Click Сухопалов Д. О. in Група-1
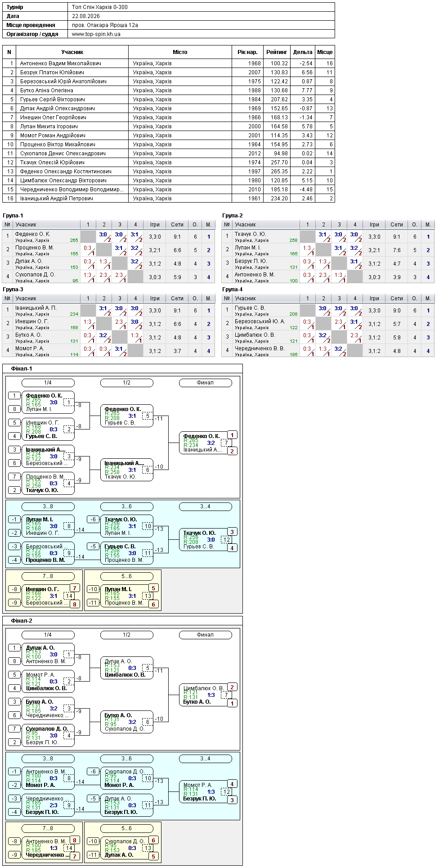 coord(35,275)
